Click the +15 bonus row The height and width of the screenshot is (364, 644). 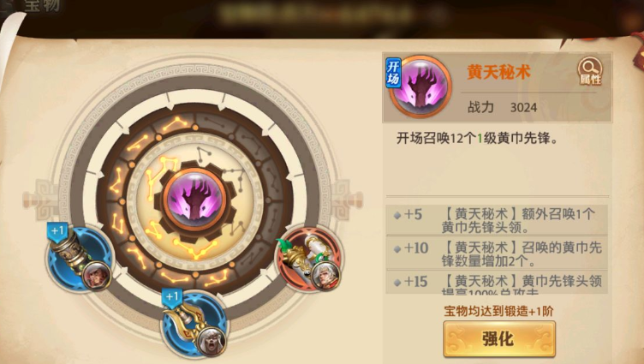click(497, 283)
